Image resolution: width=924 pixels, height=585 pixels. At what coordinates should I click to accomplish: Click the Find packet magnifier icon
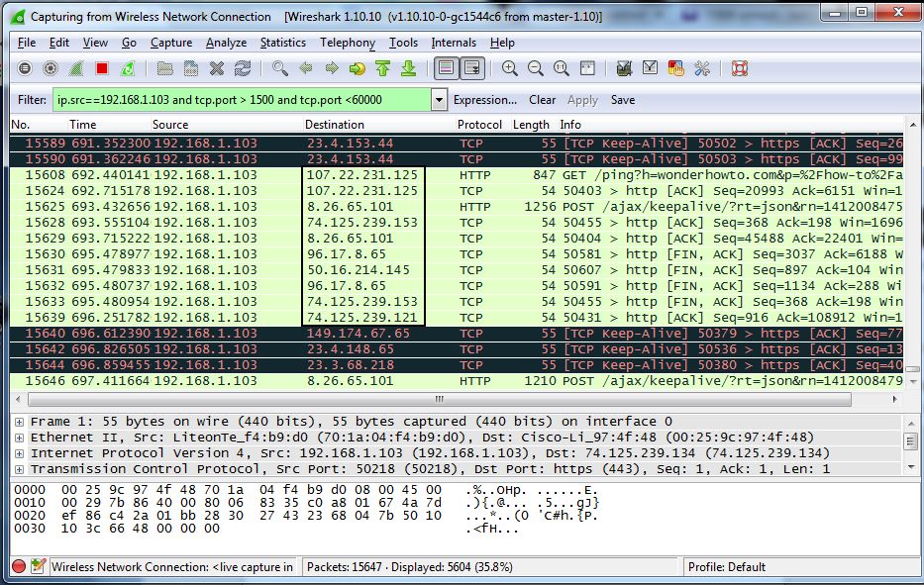(x=280, y=68)
